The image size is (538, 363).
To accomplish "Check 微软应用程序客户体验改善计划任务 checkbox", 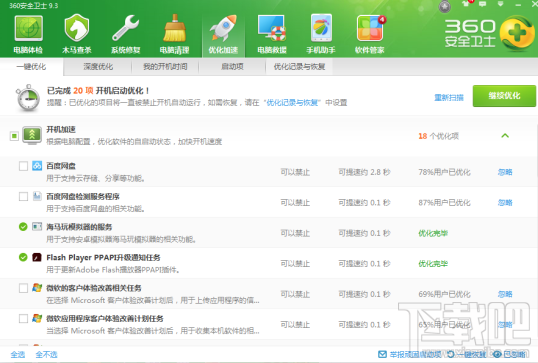I will pyautogui.click(x=23, y=318).
